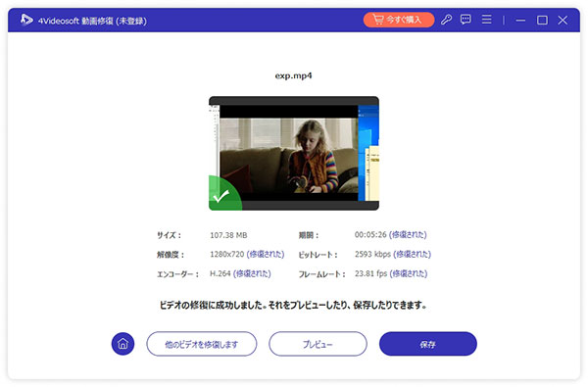
Task: Click the orange 今すぐ購入 purchase button
Action: click(x=399, y=20)
